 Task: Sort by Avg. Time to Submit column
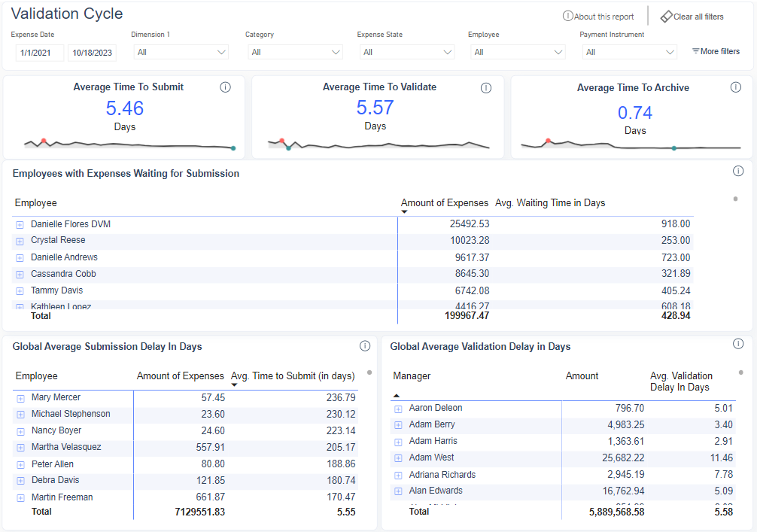coord(292,376)
